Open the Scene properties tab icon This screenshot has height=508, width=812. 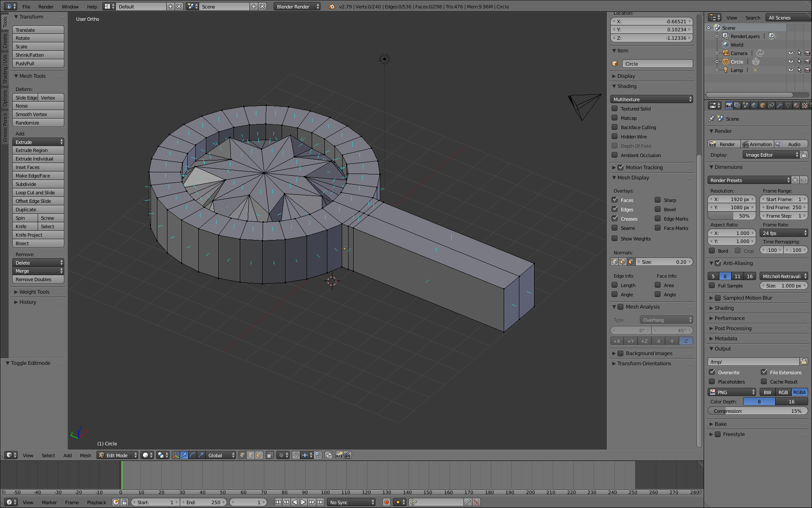pos(746,105)
